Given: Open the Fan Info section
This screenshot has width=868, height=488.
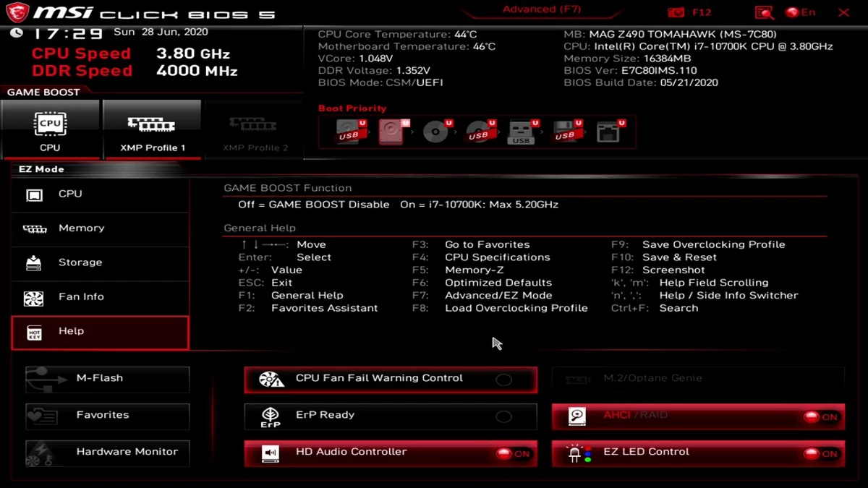Looking at the screenshot, I should click(101, 297).
